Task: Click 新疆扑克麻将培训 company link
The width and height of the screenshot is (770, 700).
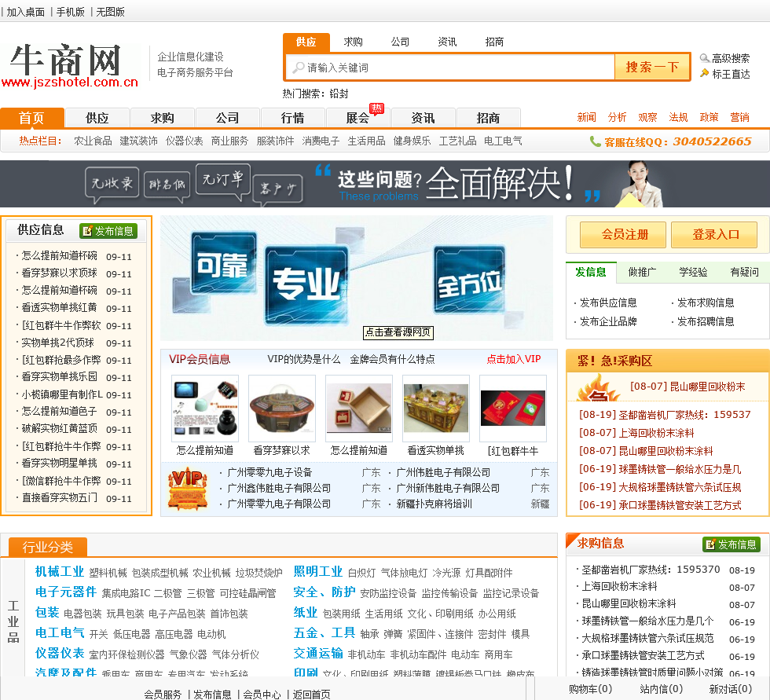Action: 434,504
